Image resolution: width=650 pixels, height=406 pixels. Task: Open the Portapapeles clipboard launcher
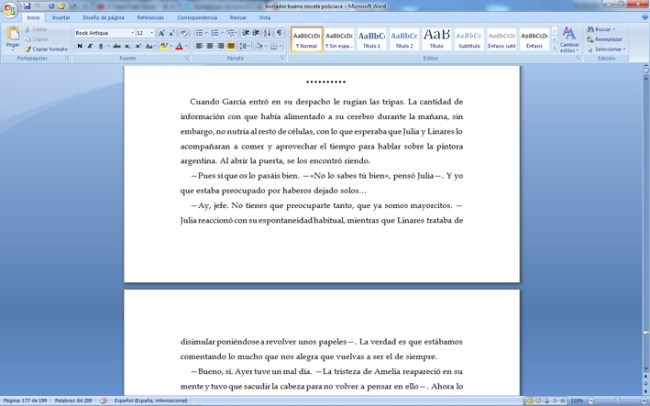(67, 58)
